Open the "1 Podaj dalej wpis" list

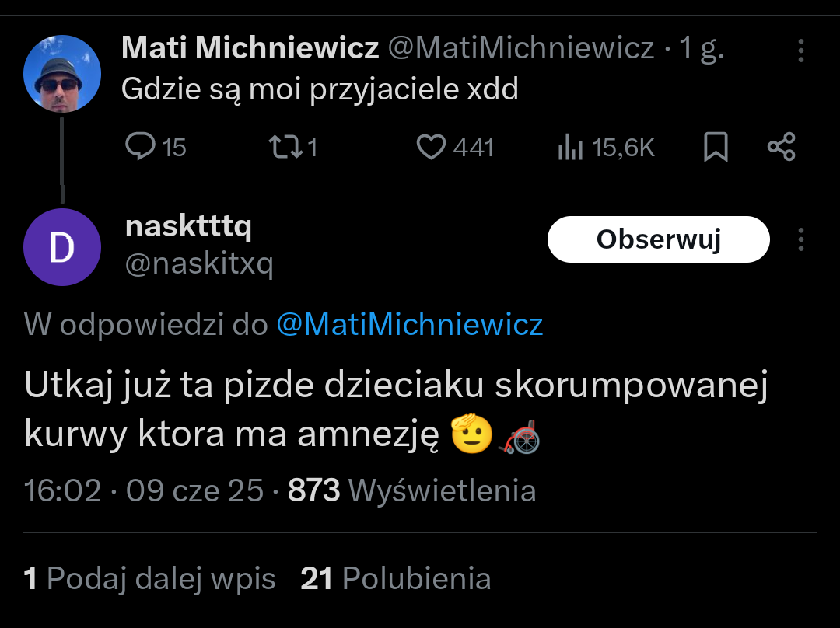150,579
